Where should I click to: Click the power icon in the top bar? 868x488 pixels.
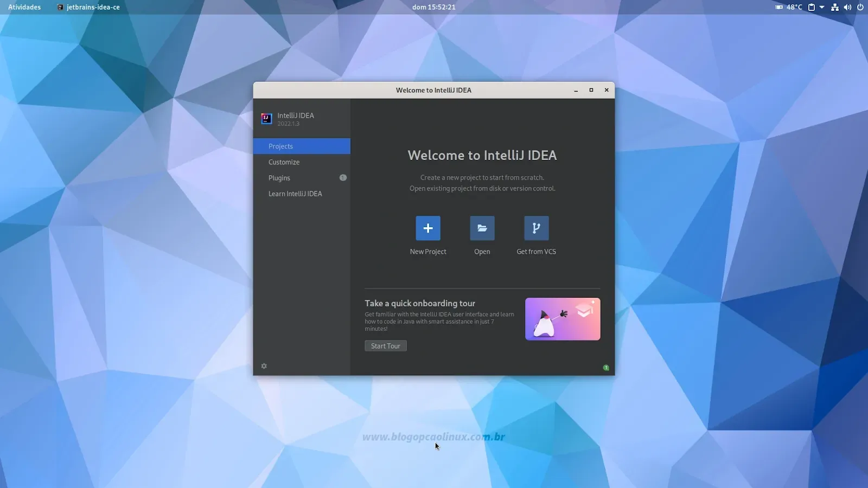pyautogui.click(x=860, y=7)
